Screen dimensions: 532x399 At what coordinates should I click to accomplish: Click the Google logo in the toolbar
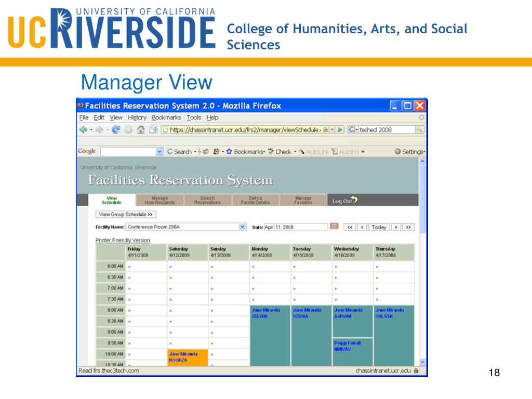tap(87, 151)
